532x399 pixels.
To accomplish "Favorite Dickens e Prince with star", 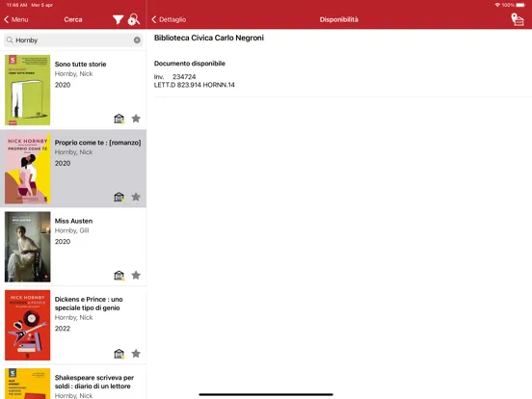I will pyautogui.click(x=136, y=354).
